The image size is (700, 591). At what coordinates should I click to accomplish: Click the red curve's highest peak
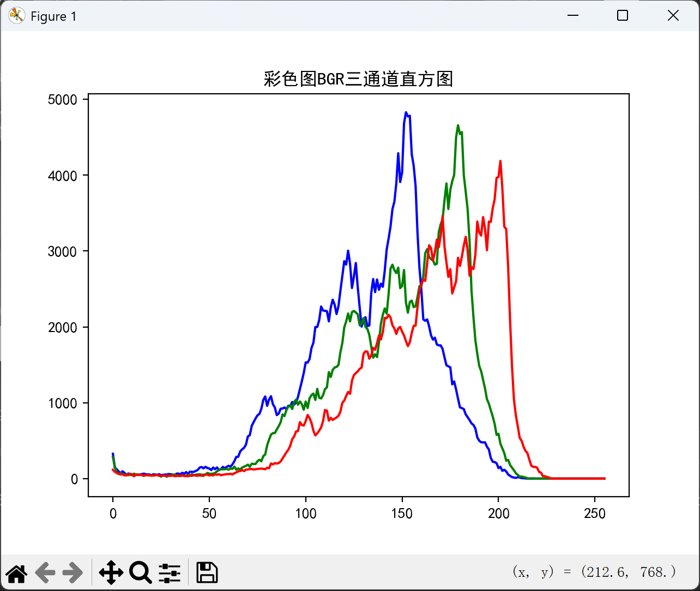click(x=500, y=161)
